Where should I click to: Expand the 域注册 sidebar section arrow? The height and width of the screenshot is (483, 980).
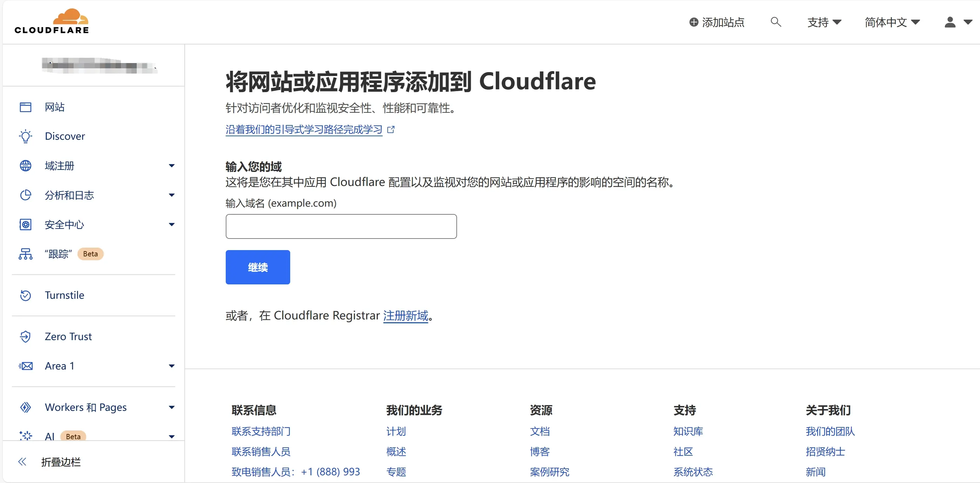(x=172, y=166)
